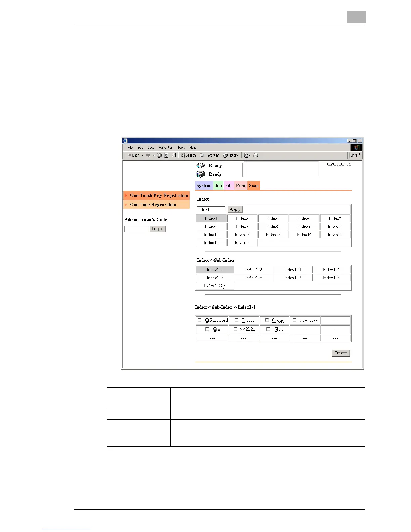Open the History toolbar button
This screenshot has width=411, height=532.
(231, 155)
